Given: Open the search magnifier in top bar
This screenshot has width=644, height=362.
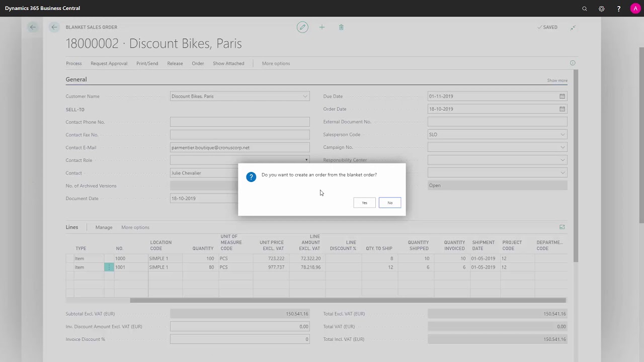Looking at the screenshot, I should [585, 9].
